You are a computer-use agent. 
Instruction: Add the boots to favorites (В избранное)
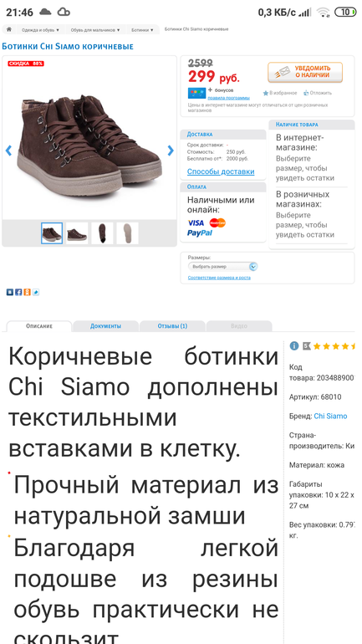pyautogui.click(x=280, y=93)
